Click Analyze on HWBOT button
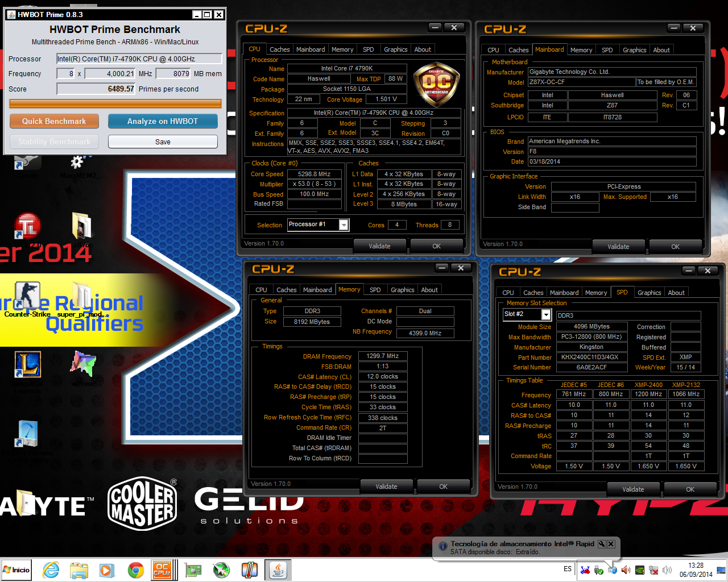 click(x=163, y=121)
